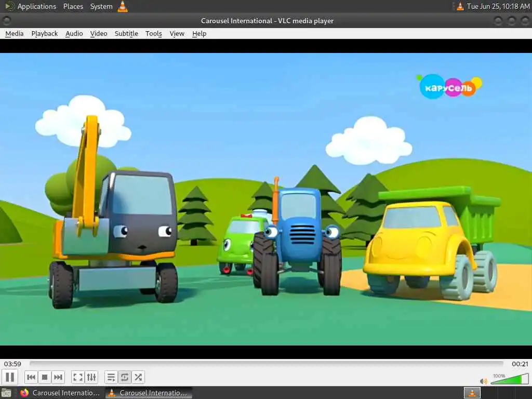Open the Playback menu
The width and height of the screenshot is (532, 399).
point(45,34)
